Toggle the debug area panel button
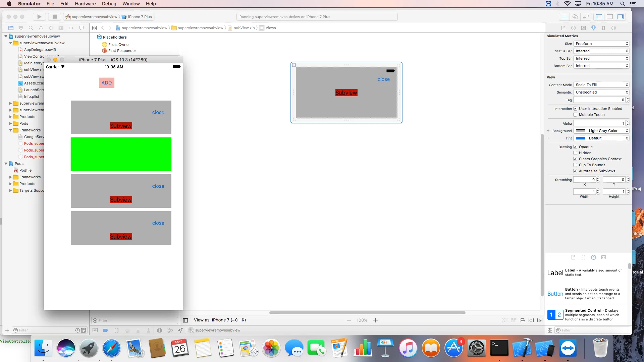The width and height of the screenshot is (644, 362). click(x=610, y=17)
